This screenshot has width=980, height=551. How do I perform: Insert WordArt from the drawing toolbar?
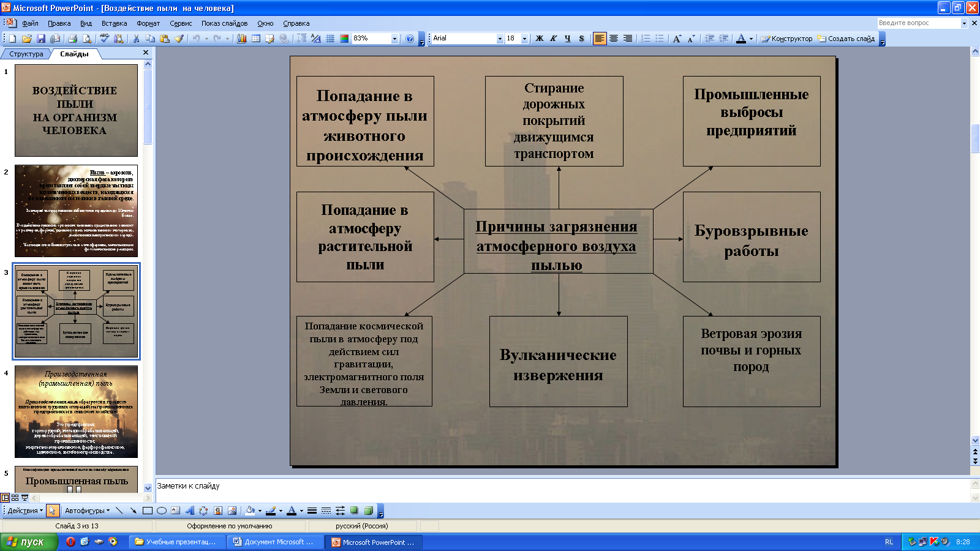click(x=189, y=511)
